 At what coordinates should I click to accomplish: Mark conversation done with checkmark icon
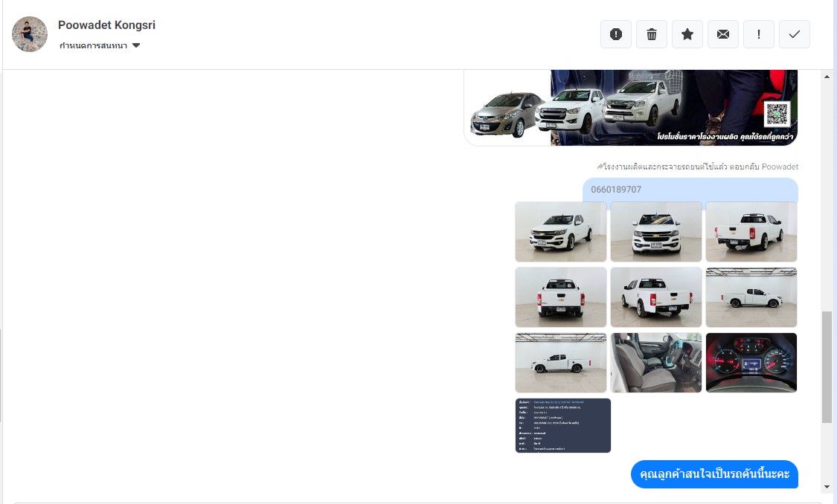point(795,34)
